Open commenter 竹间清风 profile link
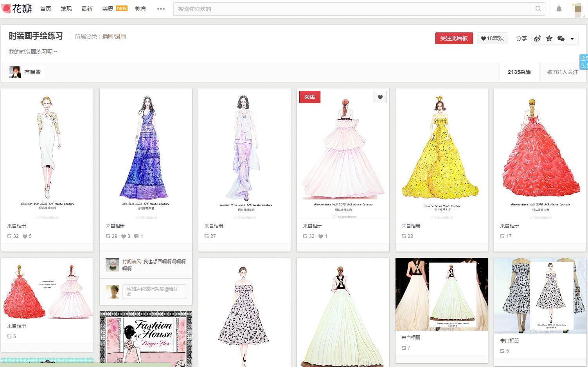 (131, 262)
